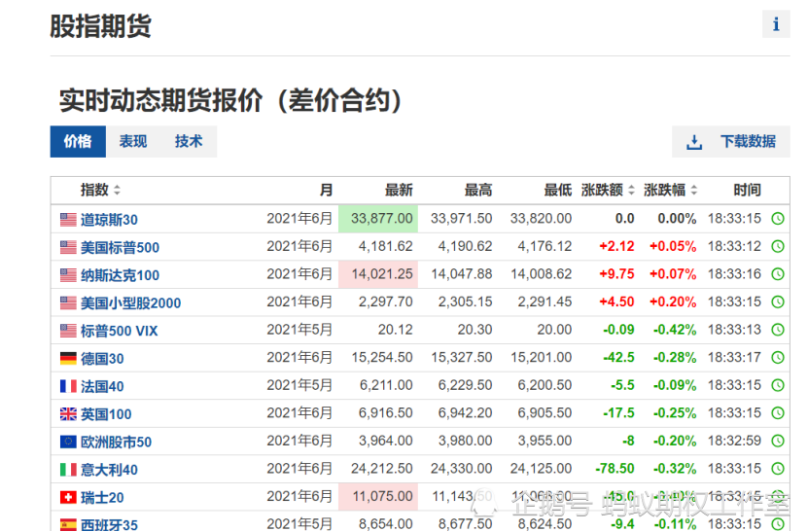The height and width of the screenshot is (532, 808).
Task: Click the download arrow icon
Action: pyautogui.click(x=694, y=142)
